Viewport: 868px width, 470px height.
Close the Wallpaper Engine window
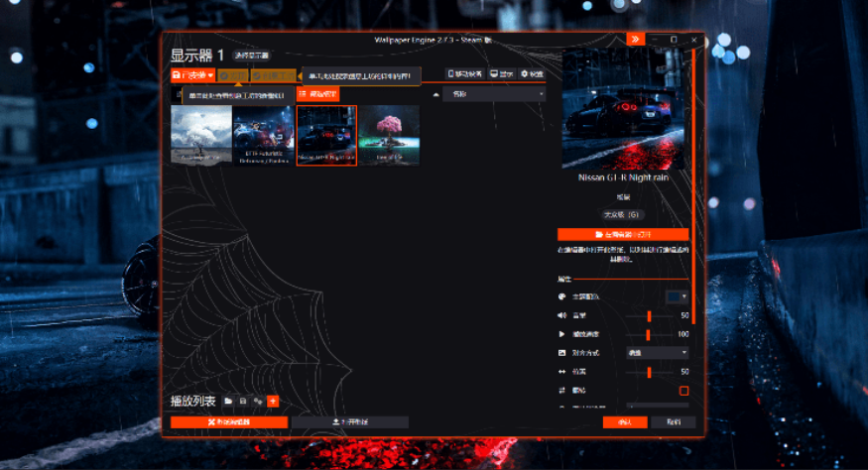[x=693, y=40]
